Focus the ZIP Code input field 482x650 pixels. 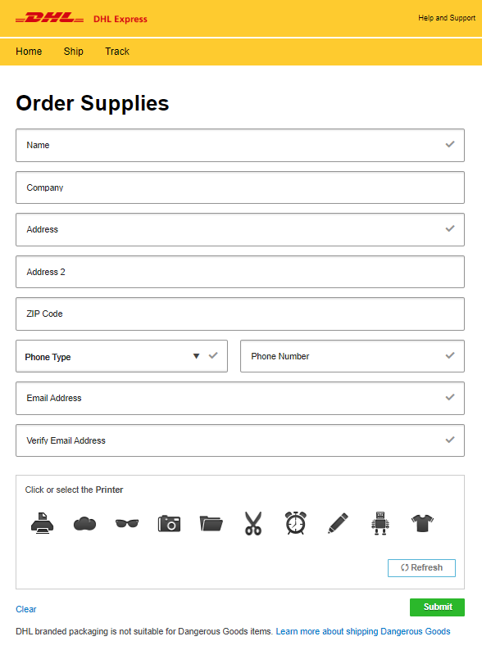tap(240, 314)
